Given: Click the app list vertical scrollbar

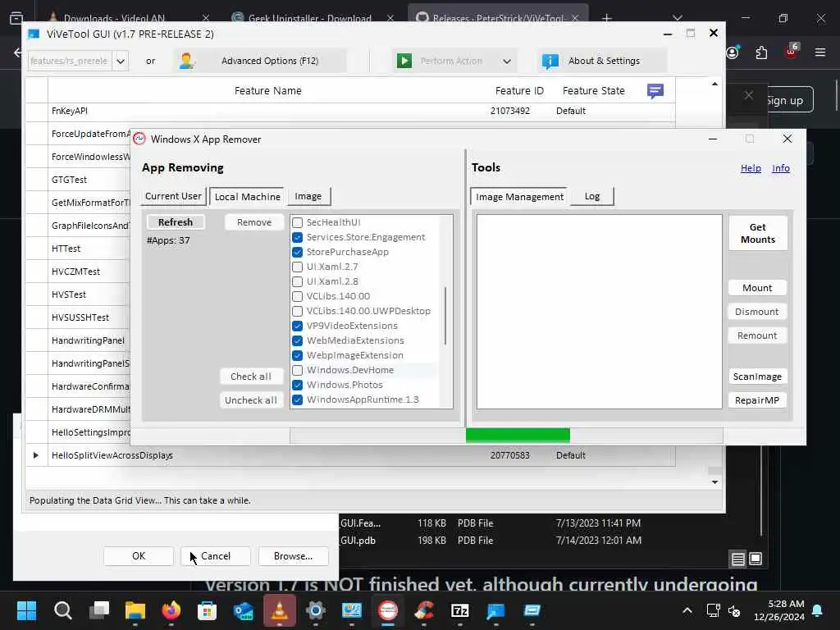Looking at the screenshot, I should [445, 316].
